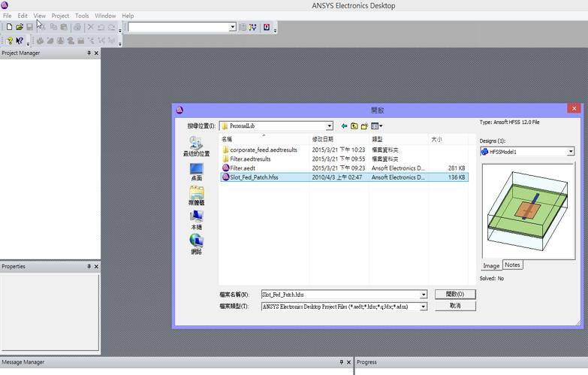Close the Project Manager panel

96,53
